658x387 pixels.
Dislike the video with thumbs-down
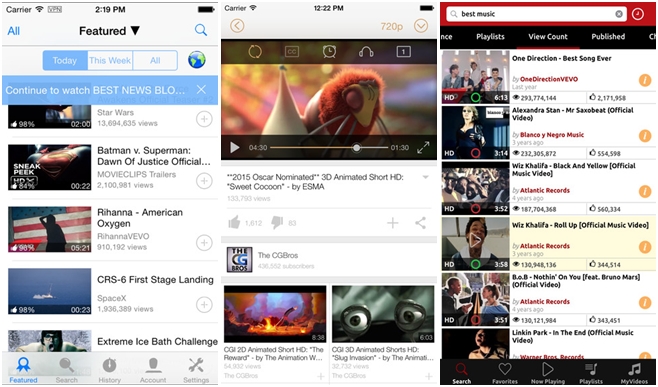[277, 222]
